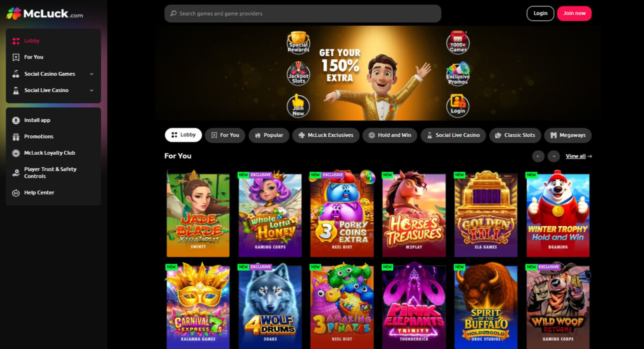This screenshot has width=644, height=349.
Task: Open the Jade Blade XtraSplit game thumbnail
Action: click(198, 214)
